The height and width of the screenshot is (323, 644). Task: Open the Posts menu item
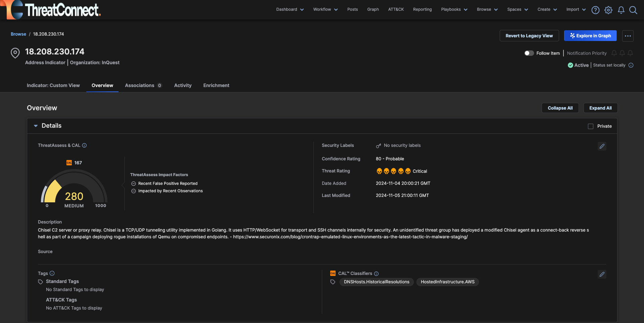(352, 9)
